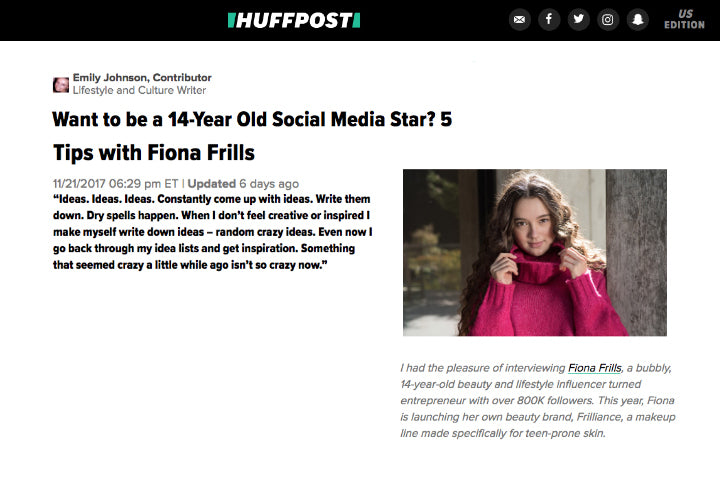Open Emily Johnson, Contributor author name
Screen dimensions: 720x480
(142, 78)
